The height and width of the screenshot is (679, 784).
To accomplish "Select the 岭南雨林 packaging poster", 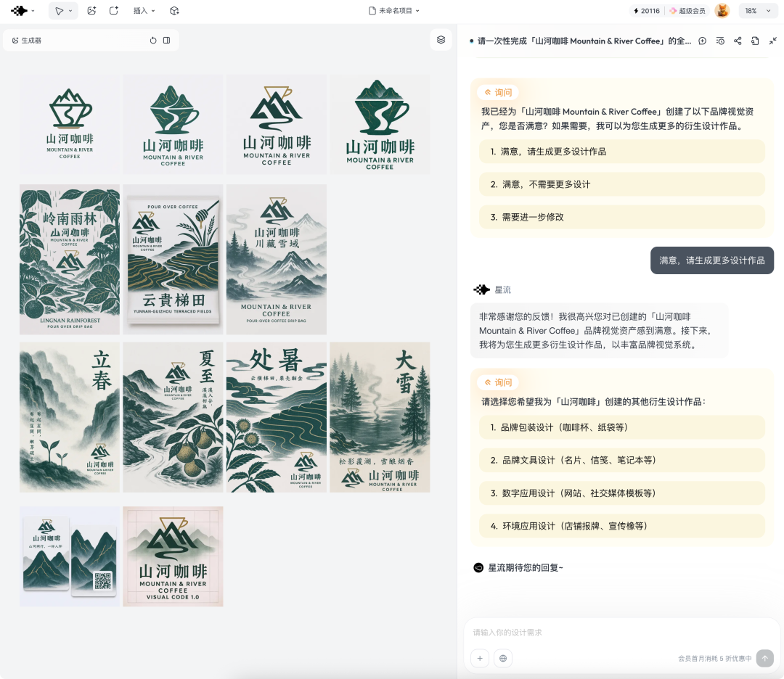I will pos(70,259).
